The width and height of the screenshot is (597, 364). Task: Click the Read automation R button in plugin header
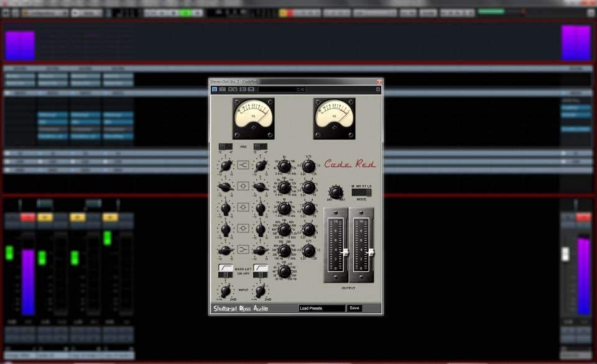(230, 89)
